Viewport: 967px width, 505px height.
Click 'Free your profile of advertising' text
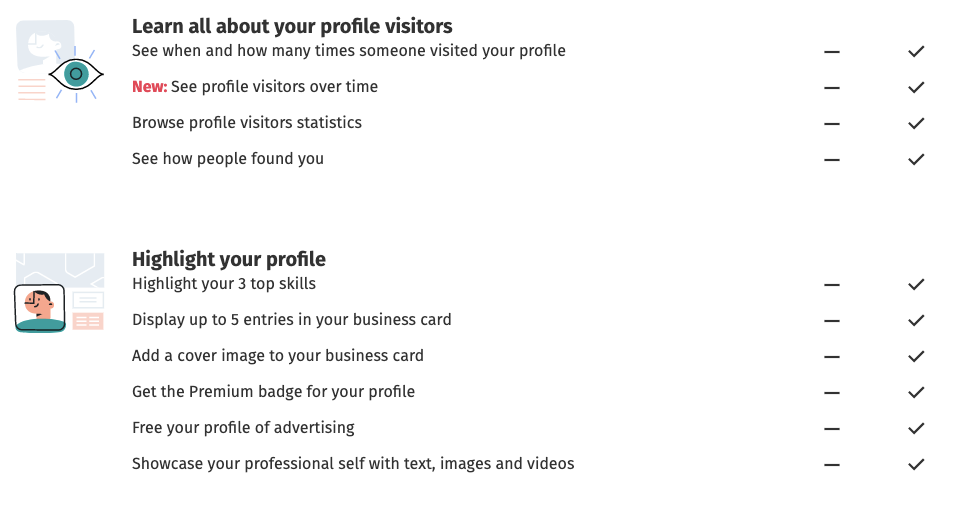243,428
